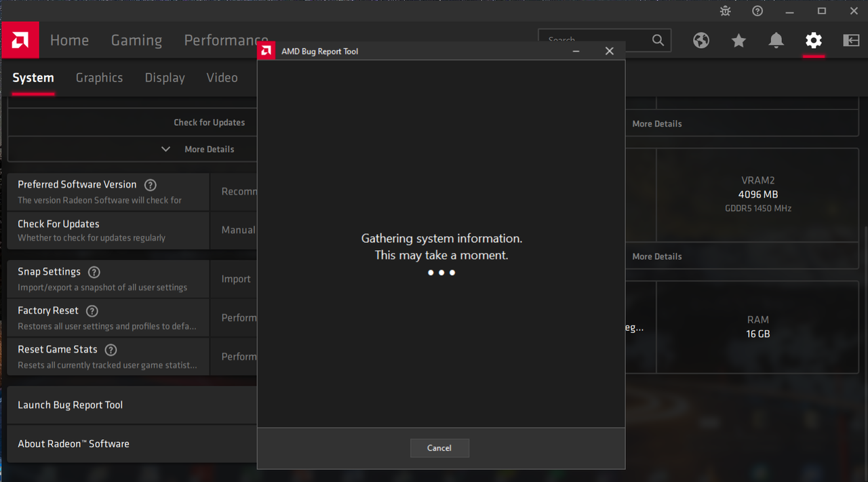Show help for Preferred Software Version

tap(151, 185)
